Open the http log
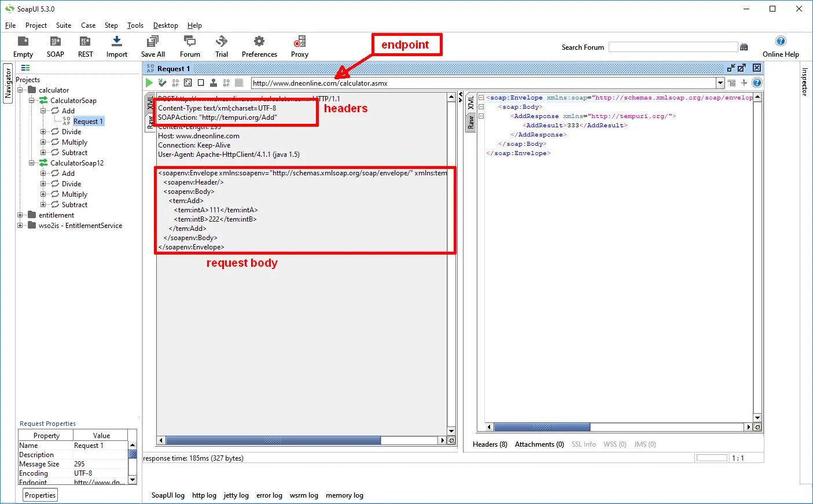 (204, 495)
